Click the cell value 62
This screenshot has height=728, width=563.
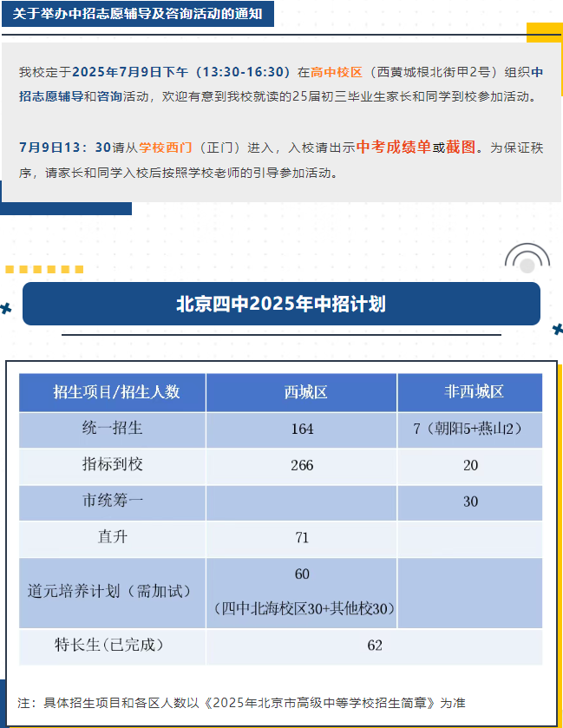pyautogui.click(x=375, y=646)
